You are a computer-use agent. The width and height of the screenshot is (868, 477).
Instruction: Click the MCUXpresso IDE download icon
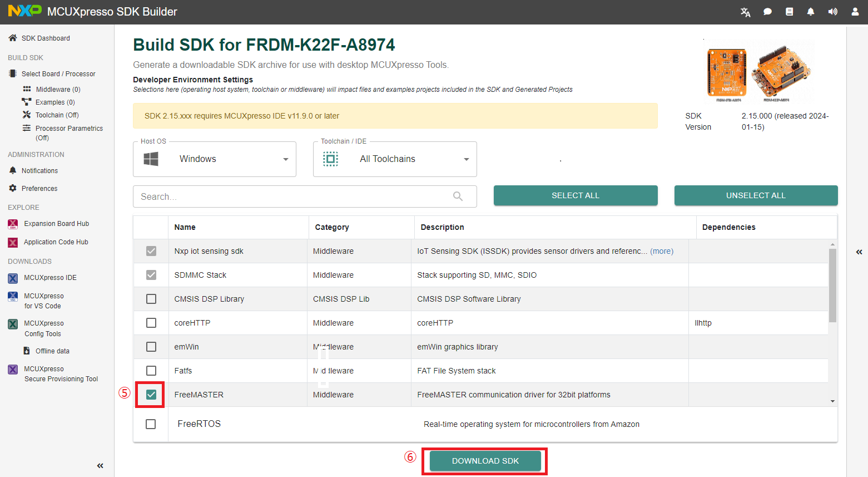[x=13, y=278]
